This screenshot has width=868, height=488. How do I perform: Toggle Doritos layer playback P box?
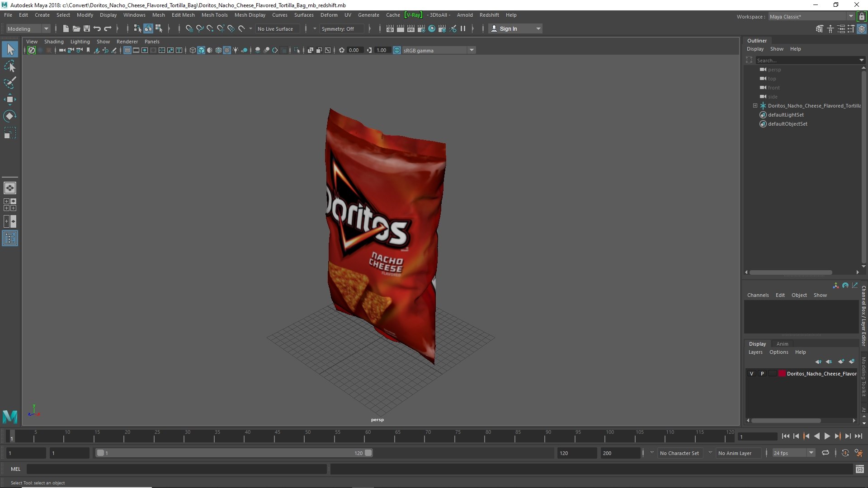click(762, 374)
